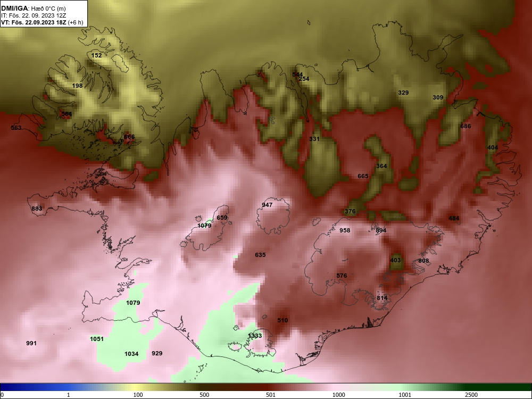Click the 404 height label
Screen dimensions: 532x399
493,147
